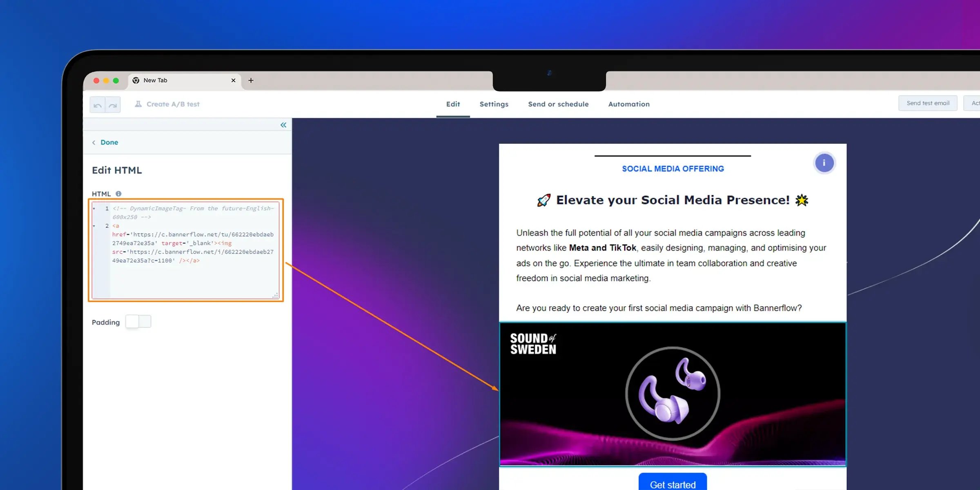980x490 pixels.
Task: Collapse code line 1 fold arrow
Action: pos(94,209)
